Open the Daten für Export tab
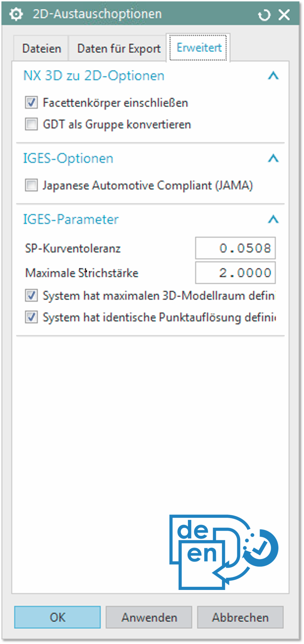304x644 pixels. pos(119,48)
